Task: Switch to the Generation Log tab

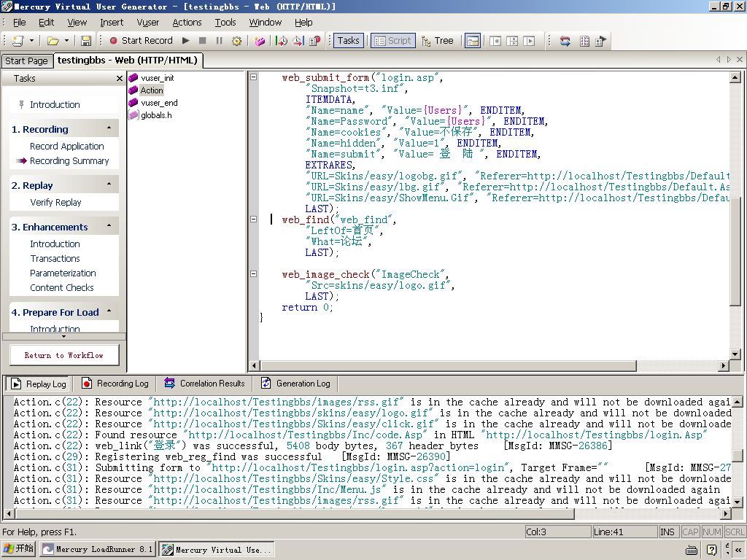Action: tap(295, 384)
